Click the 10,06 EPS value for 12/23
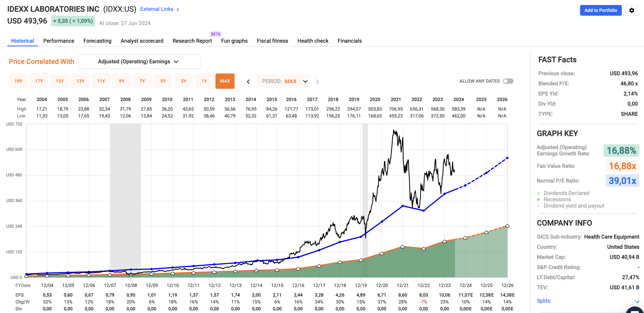 click(x=444, y=295)
